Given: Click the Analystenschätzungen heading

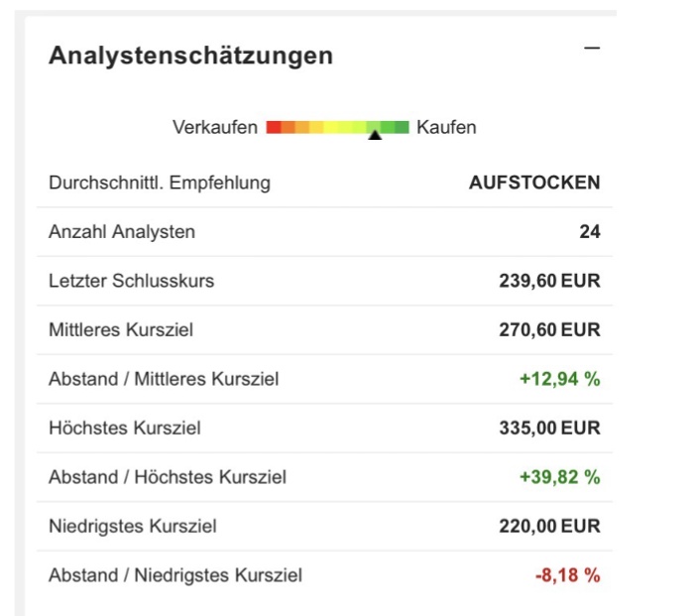Looking at the screenshot, I should tap(190, 56).
